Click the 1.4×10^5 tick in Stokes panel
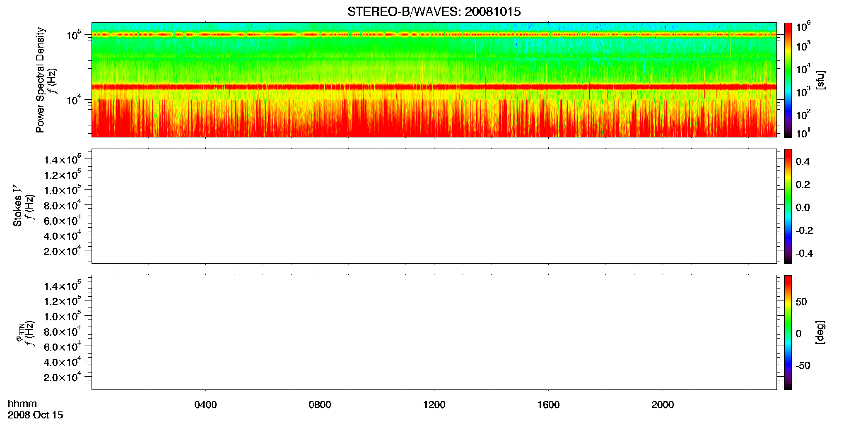The width and height of the screenshot is (868, 447). [x=62, y=159]
